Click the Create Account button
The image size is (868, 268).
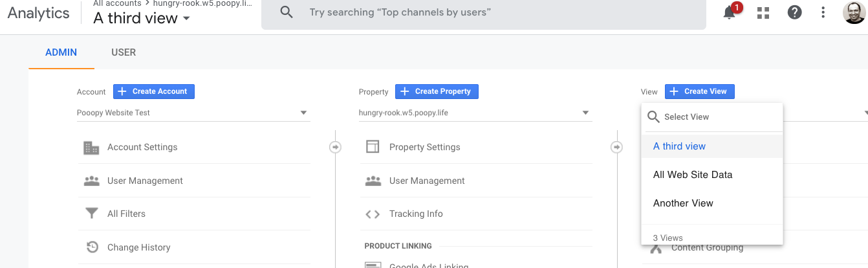(154, 91)
